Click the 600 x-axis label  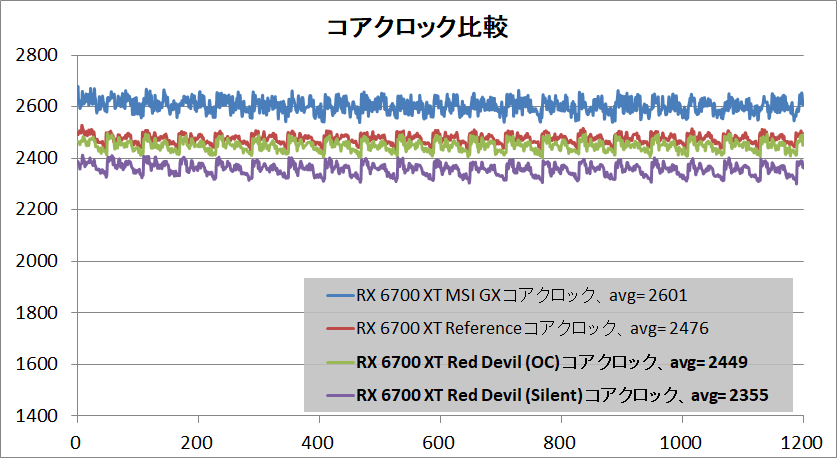(440, 443)
